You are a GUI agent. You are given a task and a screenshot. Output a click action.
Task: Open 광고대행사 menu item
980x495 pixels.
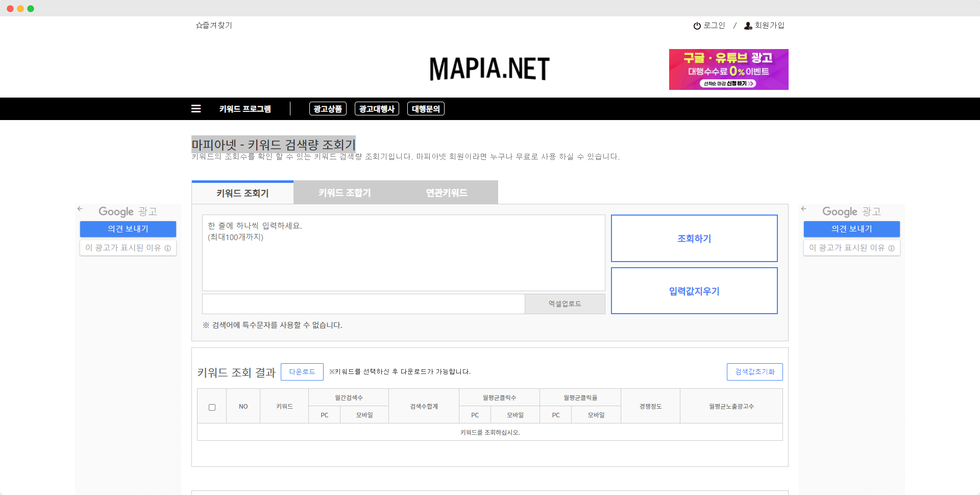coord(377,109)
